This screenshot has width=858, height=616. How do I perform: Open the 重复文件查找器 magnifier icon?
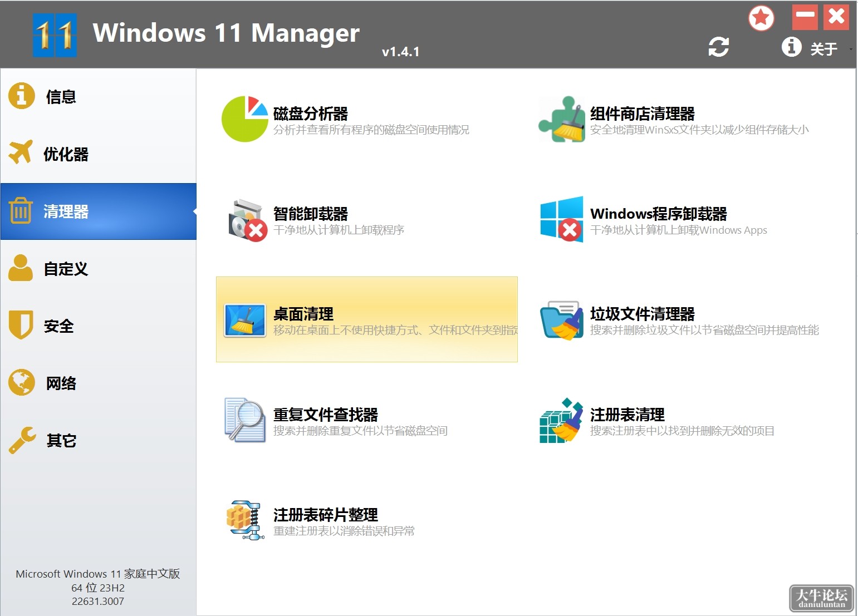(x=244, y=420)
